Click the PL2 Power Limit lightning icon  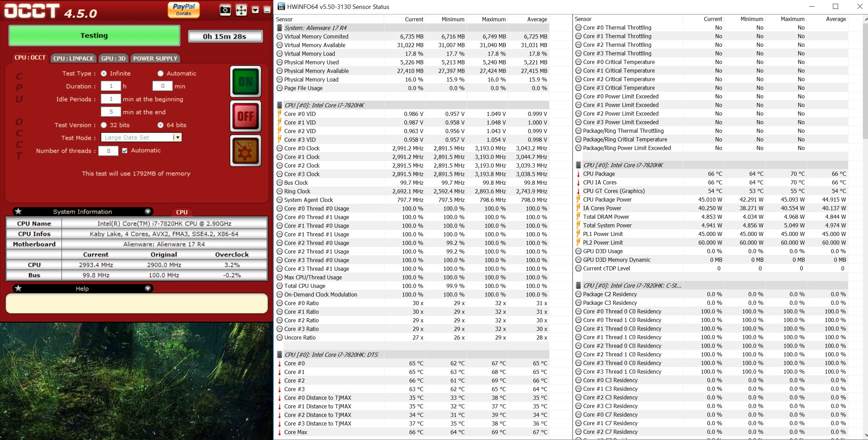point(578,243)
